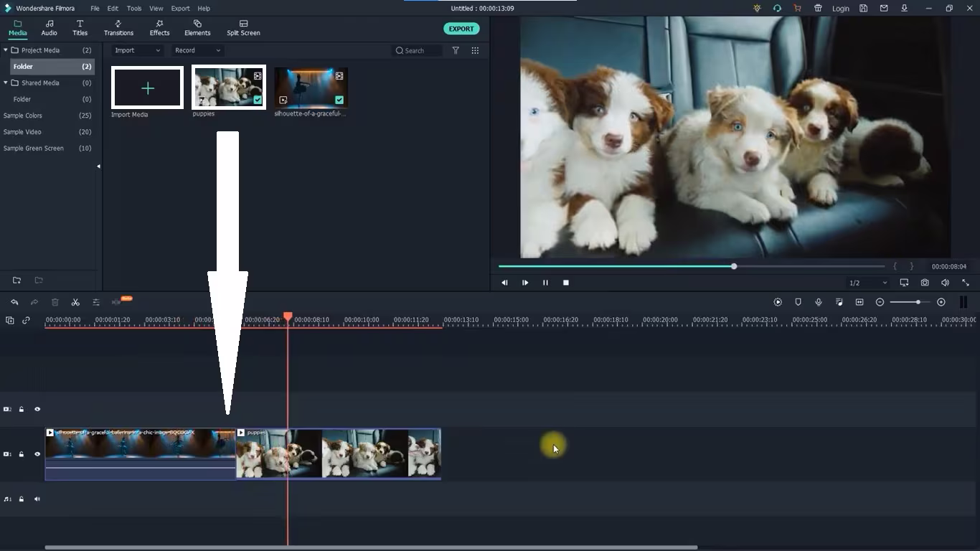Zoom out the timeline with minus icon

880,302
